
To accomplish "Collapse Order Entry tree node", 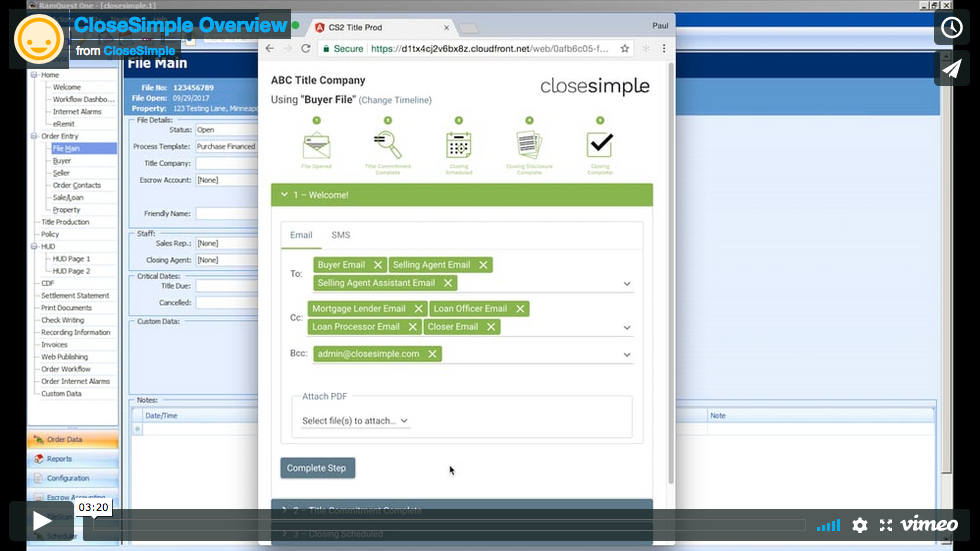I will click(34, 136).
